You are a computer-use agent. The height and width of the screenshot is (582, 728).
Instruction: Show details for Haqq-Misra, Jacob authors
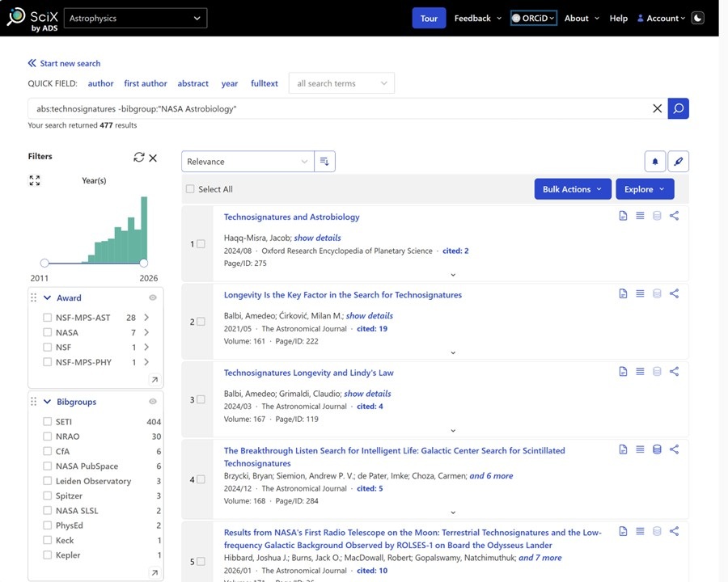coord(317,238)
